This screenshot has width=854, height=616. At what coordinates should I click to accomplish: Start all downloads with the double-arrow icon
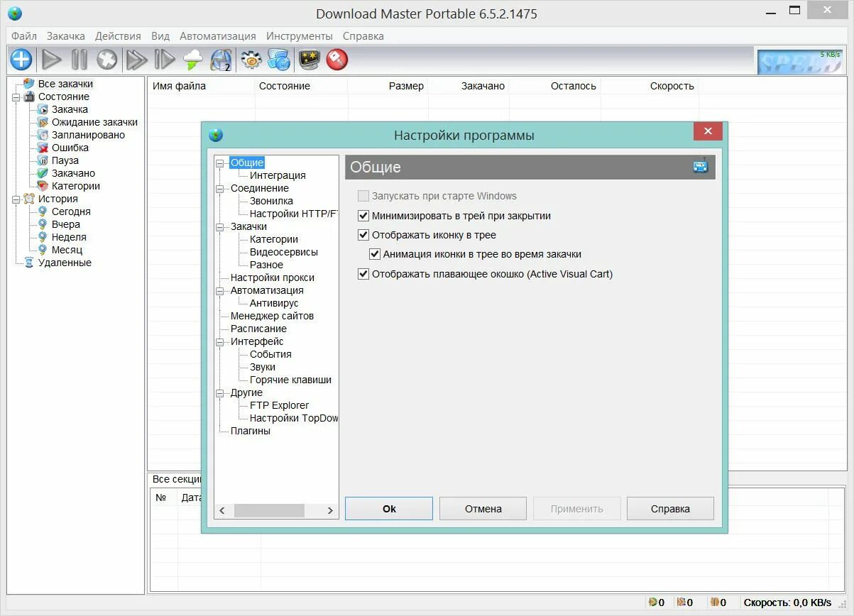[136, 60]
